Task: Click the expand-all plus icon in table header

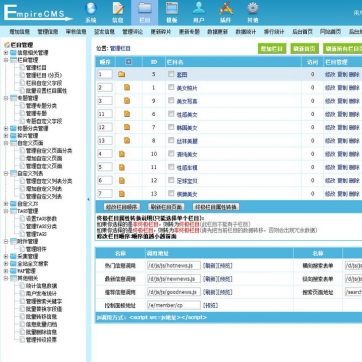Action: coord(129,62)
